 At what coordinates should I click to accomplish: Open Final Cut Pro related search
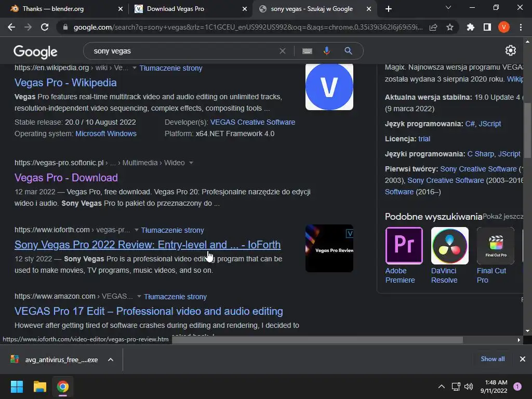(495, 256)
